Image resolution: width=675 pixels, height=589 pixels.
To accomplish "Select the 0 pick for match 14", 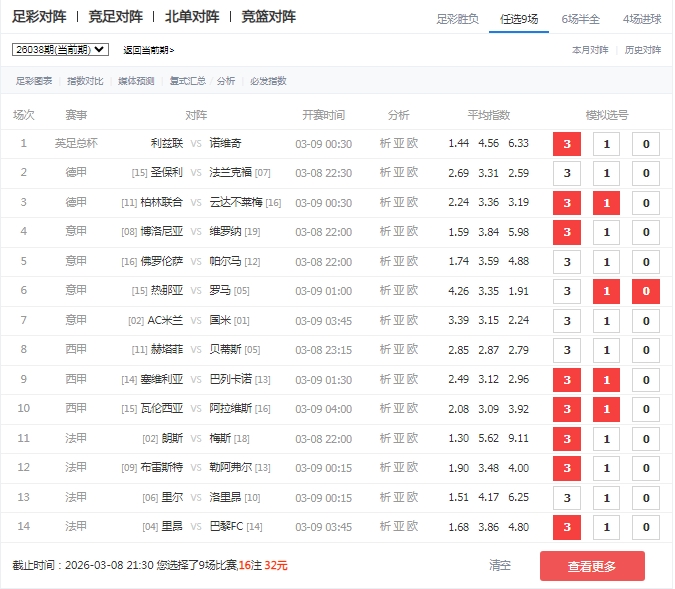I will tap(646, 526).
